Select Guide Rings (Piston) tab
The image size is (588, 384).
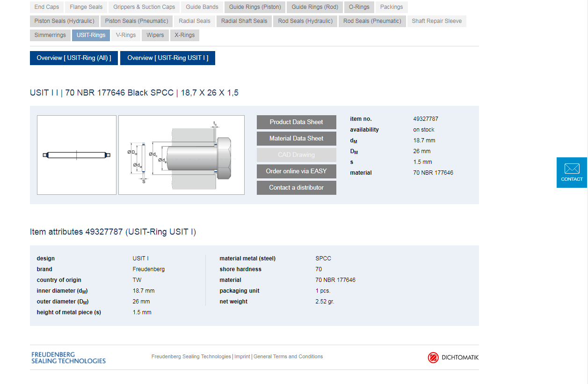(x=255, y=7)
